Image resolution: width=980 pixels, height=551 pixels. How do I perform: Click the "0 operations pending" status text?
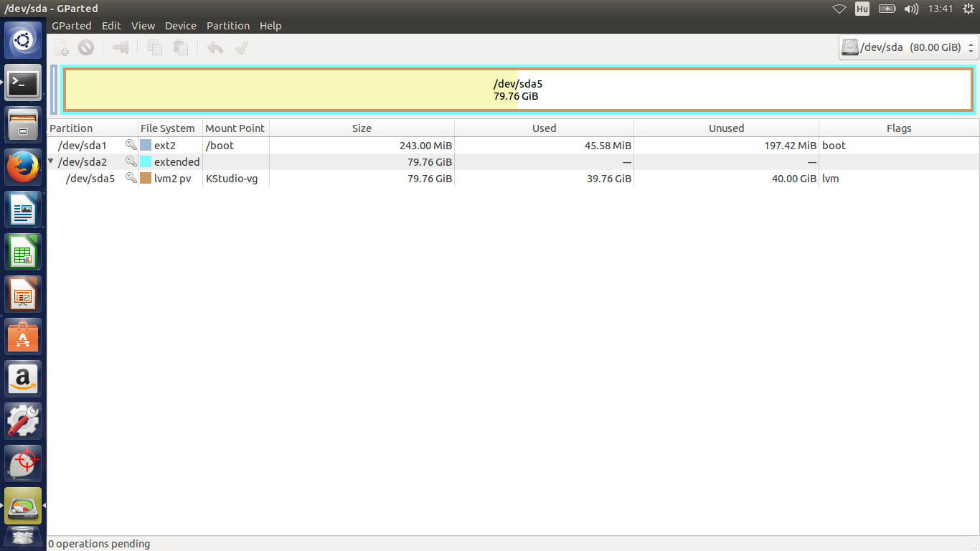tap(99, 544)
